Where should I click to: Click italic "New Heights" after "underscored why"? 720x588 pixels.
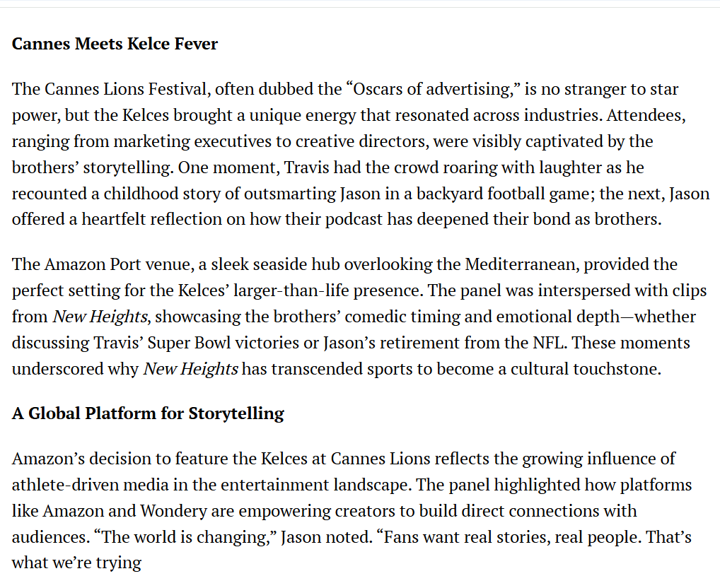tap(190, 369)
